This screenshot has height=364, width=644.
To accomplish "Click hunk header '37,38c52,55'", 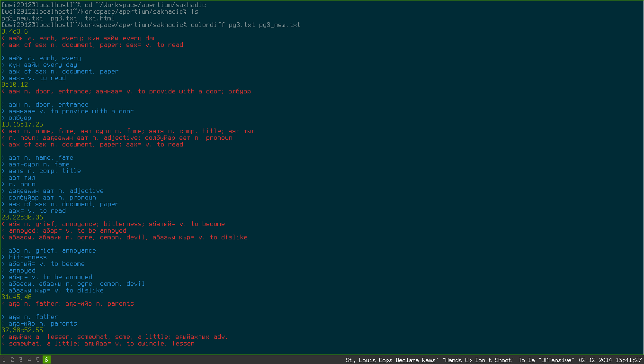I will pos(22,331).
